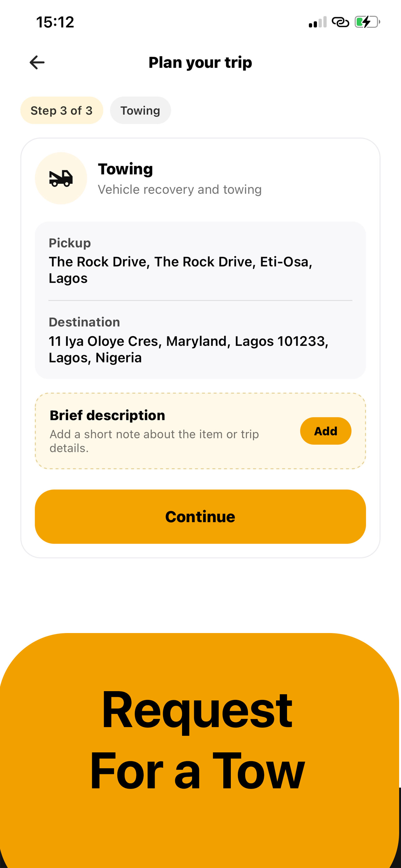Click the Add button for brief description
The image size is (401, 868).
pos(326,431)
